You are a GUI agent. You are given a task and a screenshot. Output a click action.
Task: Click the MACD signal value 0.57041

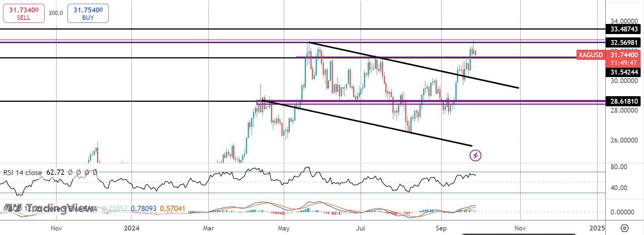[172, 208]
